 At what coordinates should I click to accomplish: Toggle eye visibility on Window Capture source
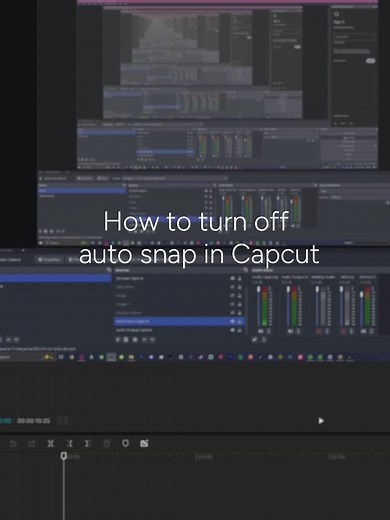[x=232, y=278]
